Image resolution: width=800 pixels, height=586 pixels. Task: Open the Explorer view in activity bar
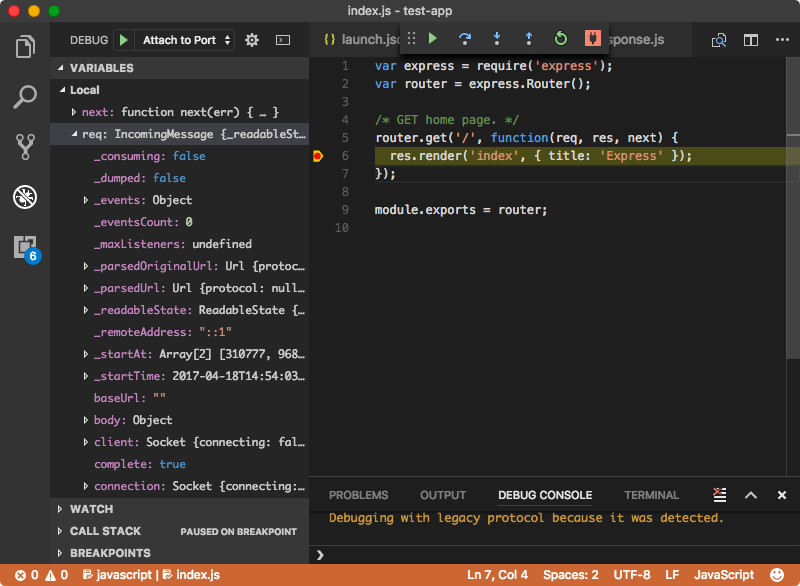tap(25, 46)
